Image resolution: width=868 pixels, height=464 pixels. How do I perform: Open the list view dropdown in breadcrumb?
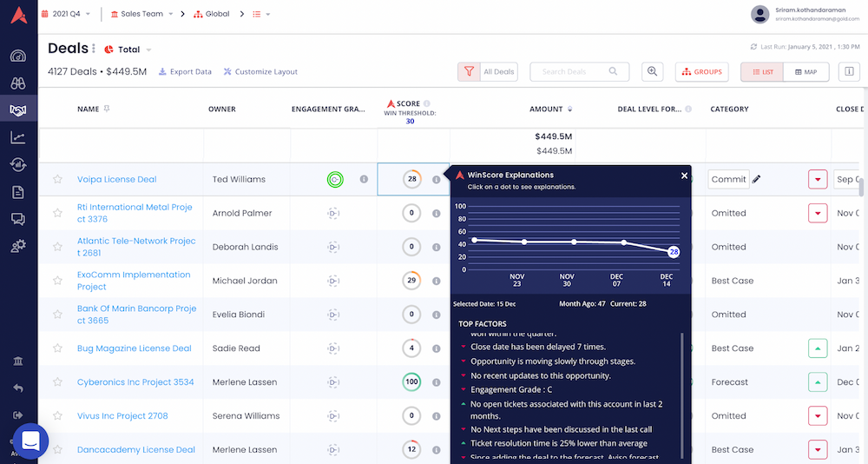tap(261, 14)
